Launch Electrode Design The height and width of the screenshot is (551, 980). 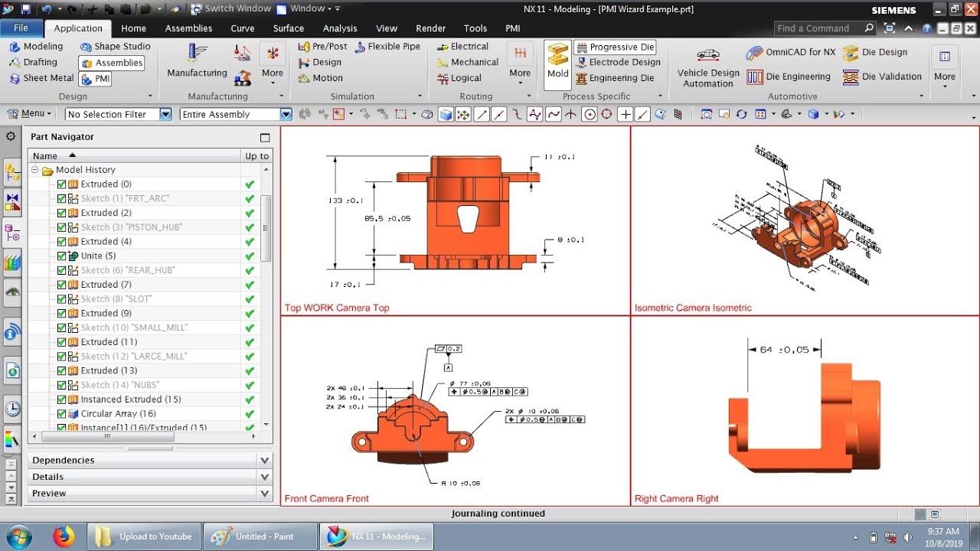(x=617, y=62)
